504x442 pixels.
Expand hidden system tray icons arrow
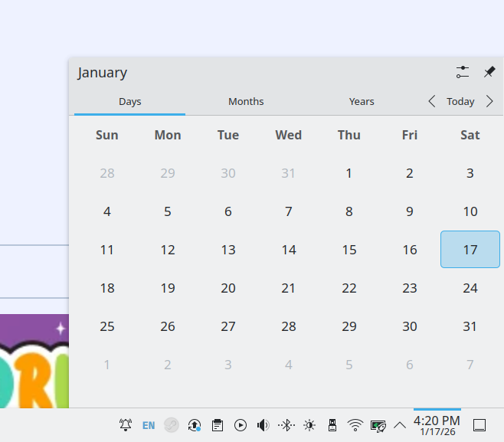point(400,426)
